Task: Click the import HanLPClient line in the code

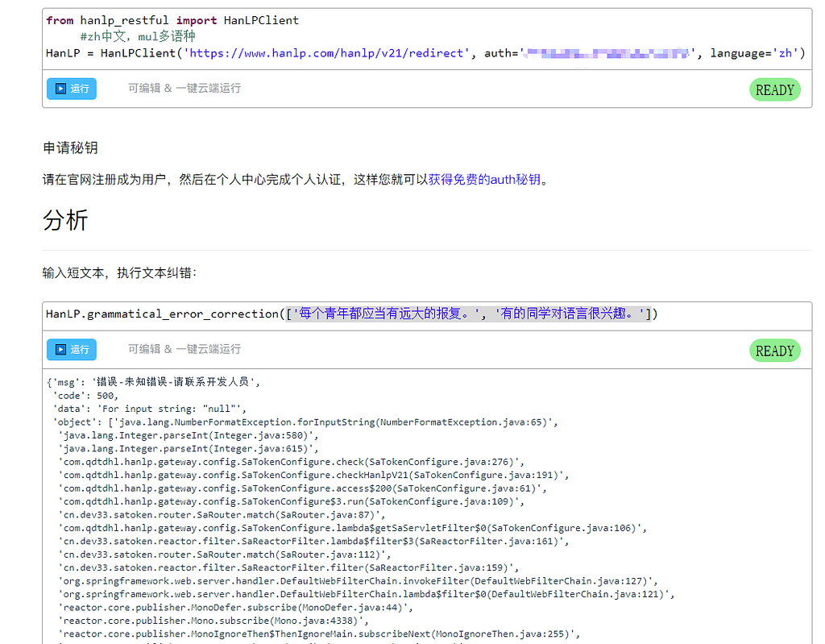Action: 172,20
